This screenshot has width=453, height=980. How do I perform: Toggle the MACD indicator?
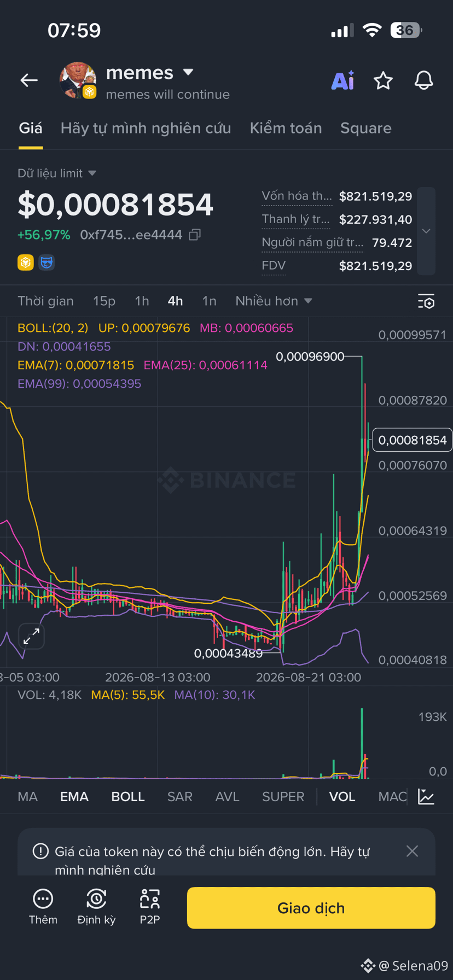pyautogui.click(x=392, y=796)
